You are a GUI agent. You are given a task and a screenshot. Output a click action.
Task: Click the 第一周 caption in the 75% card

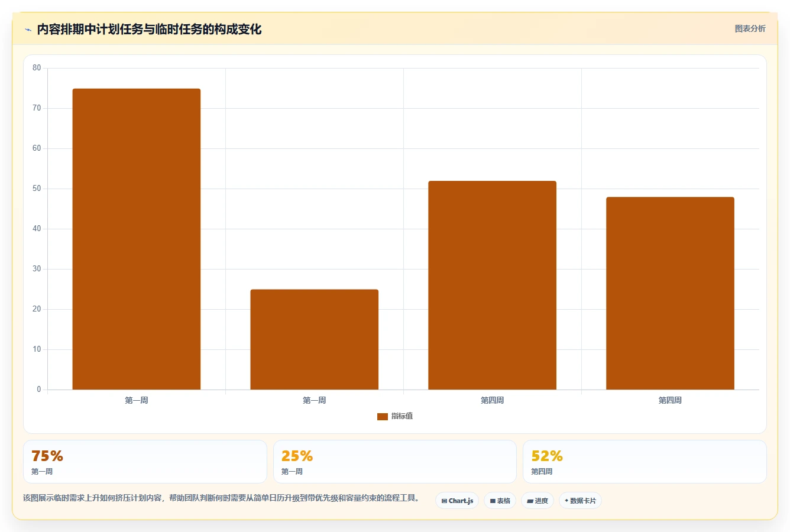(42, 472)
